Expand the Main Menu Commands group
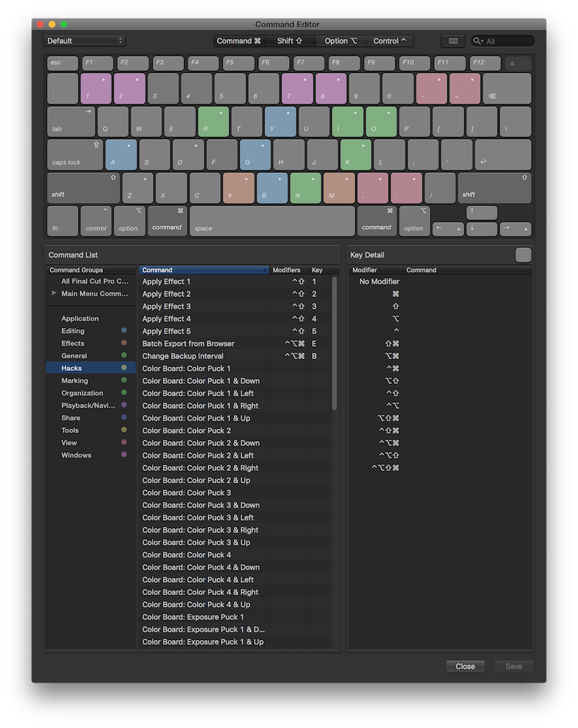 (x=54, y=293)
